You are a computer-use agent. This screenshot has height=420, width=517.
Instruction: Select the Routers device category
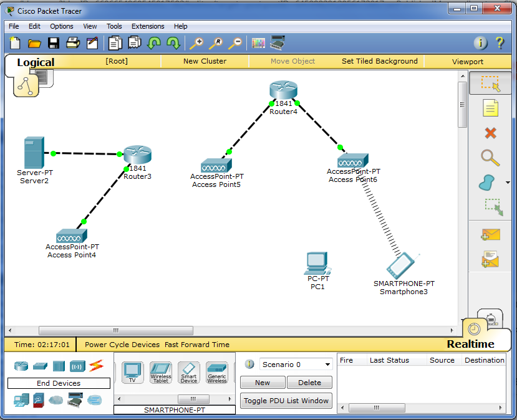coord(21,366)
